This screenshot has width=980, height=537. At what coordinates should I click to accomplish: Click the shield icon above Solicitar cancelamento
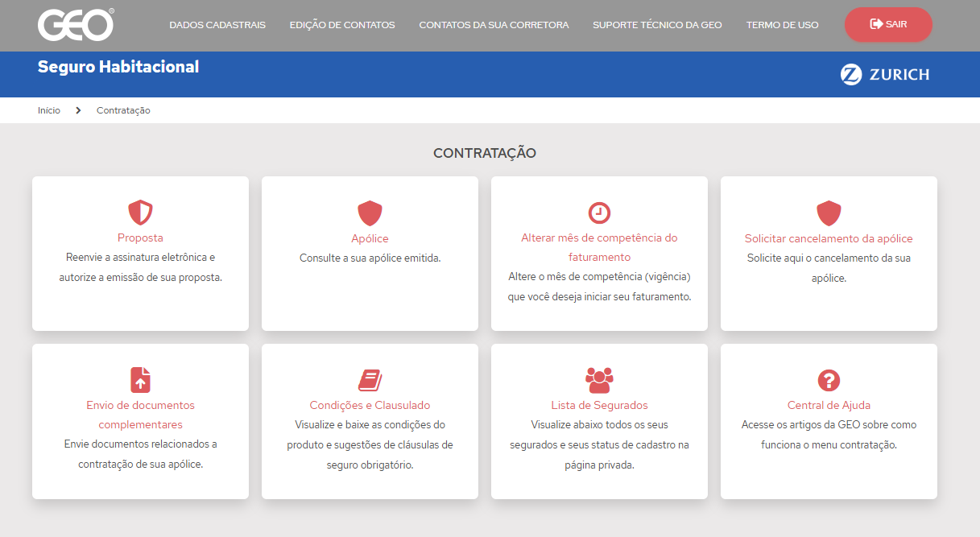829,213
